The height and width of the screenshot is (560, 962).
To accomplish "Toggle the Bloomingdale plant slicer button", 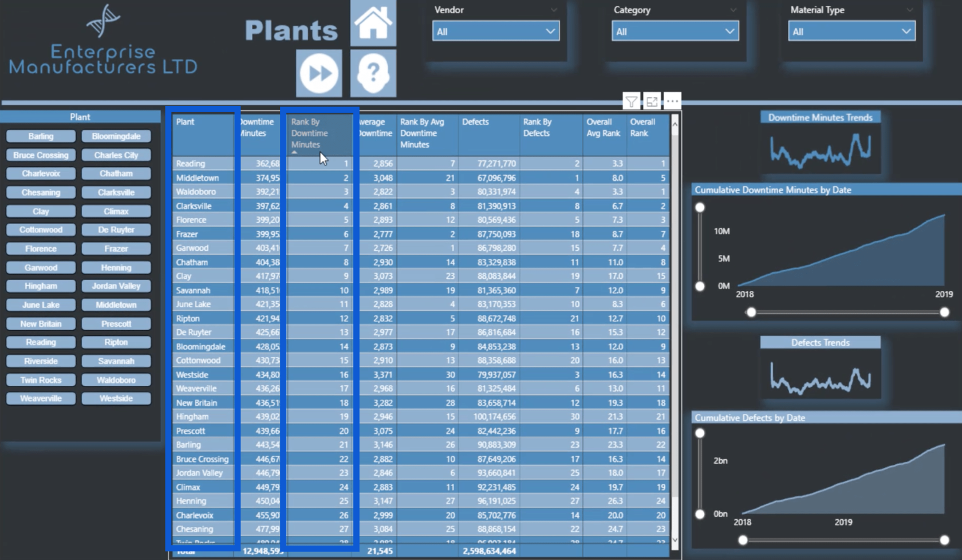I will coord(116,136).
